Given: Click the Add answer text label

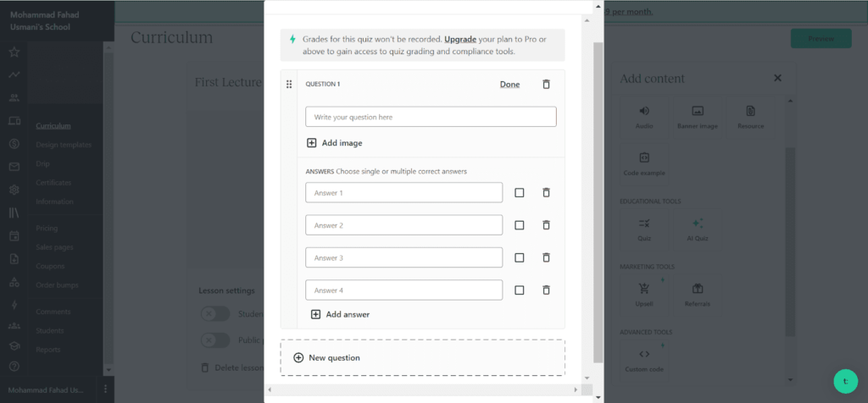Looking at the screenshot, I should tap(348, 314).
